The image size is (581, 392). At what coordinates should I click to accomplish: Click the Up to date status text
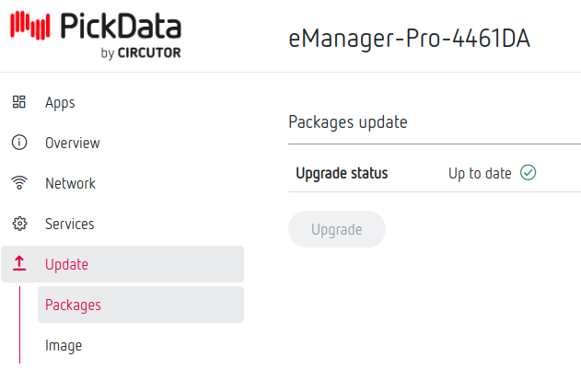tap(480, 173)
